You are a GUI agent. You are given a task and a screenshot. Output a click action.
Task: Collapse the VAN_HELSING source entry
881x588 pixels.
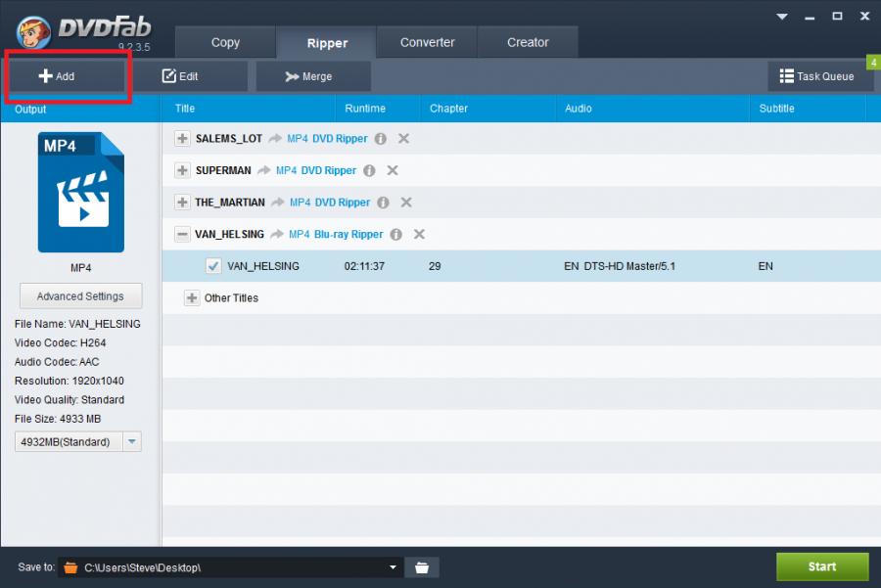[182, 235]
